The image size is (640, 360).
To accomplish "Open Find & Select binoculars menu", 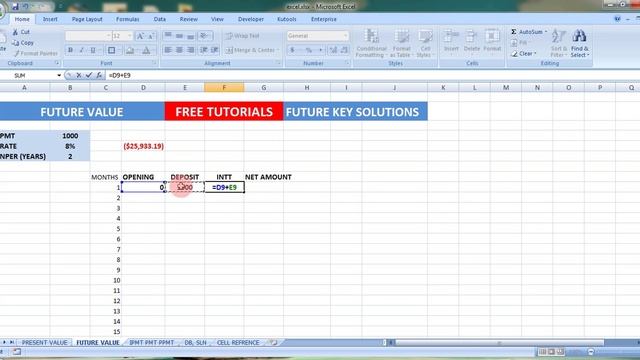I will click(x=580, y=43).
